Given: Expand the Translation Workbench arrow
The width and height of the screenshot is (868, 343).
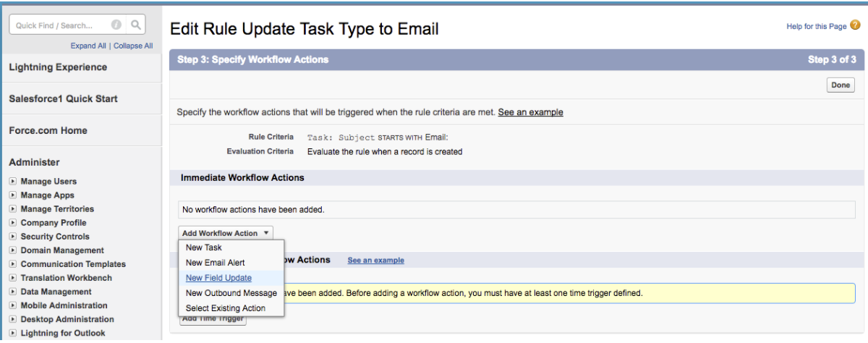Looking at the screenshot, I should tap(13, 278).
